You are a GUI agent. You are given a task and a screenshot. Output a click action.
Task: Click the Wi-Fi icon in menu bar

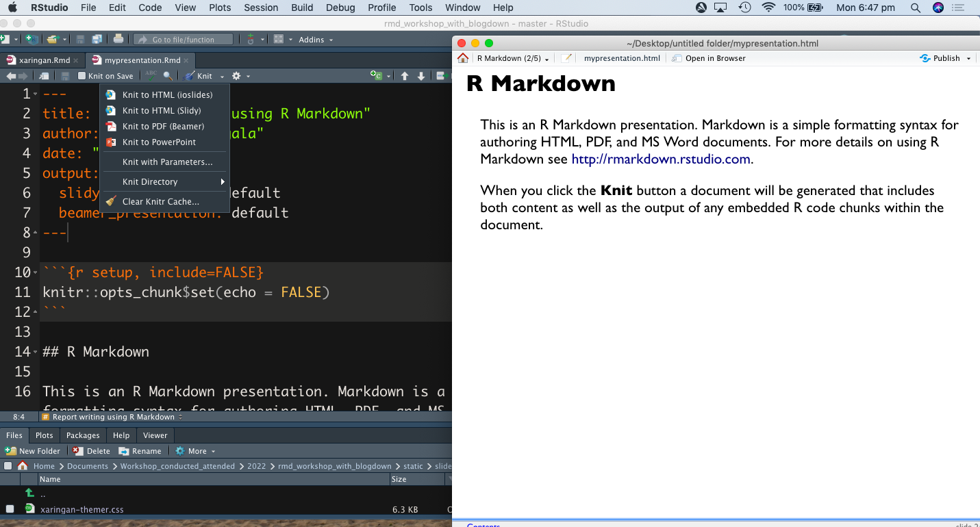click(x=768, y=8)
